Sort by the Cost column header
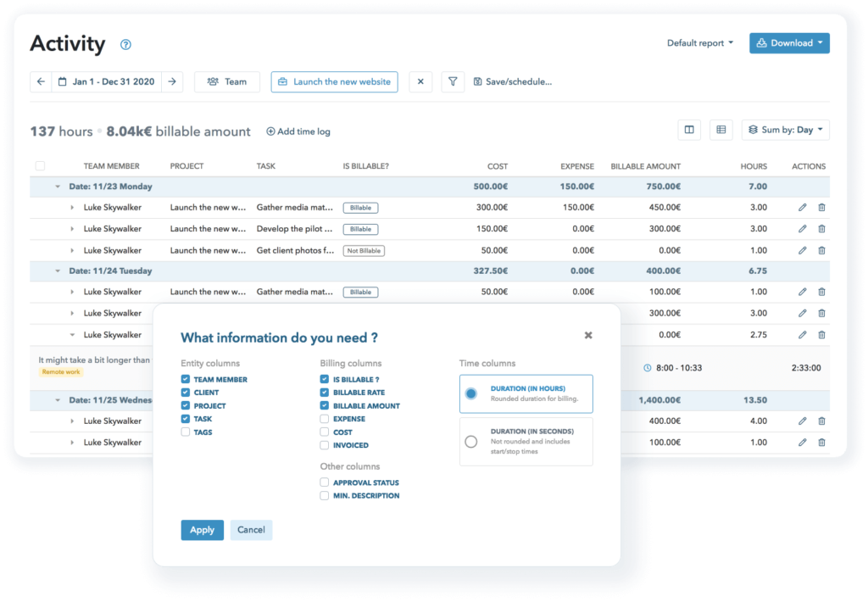 [x=497, y=166]
